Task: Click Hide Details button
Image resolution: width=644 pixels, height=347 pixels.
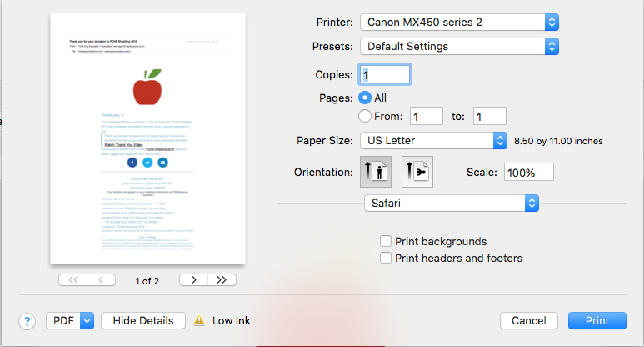Action: [143, 320]
